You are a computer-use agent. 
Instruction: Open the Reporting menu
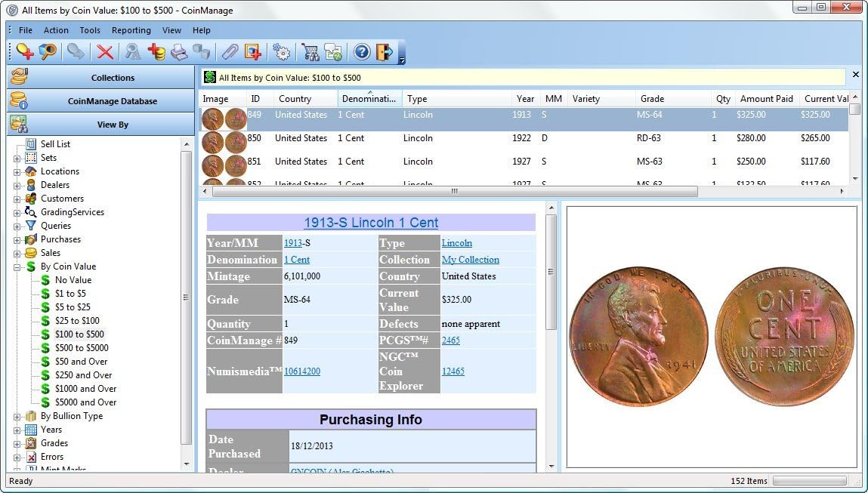point(131,30)
